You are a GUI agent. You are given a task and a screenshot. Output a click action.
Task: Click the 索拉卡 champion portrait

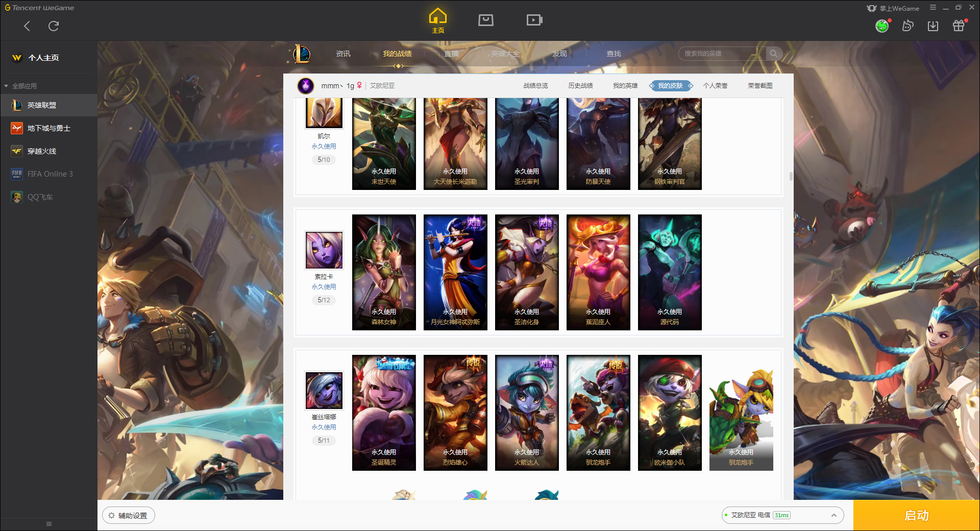(x=324, y=250)
